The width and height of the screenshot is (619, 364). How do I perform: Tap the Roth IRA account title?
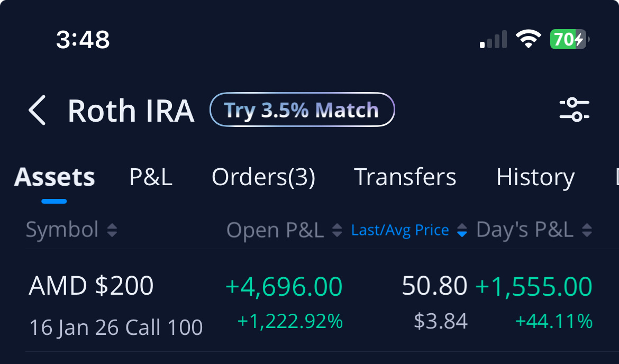131,111
